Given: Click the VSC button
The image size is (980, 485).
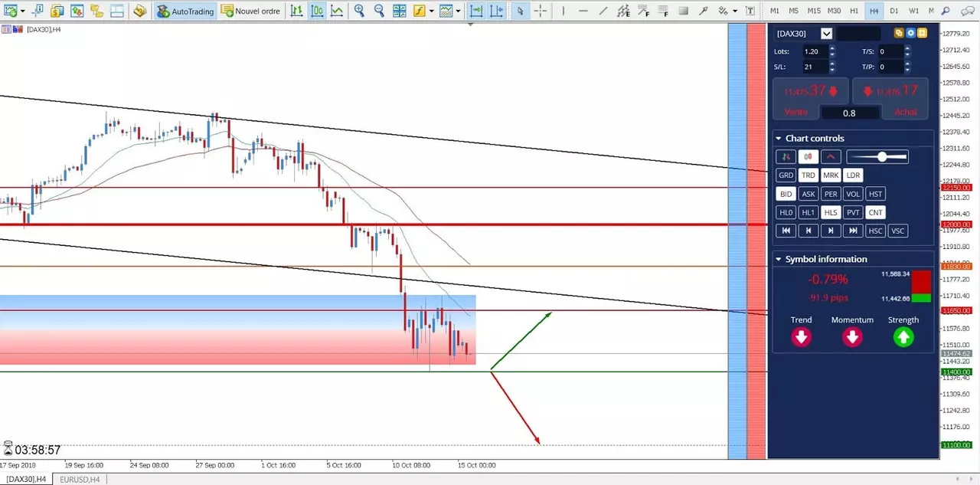Looking at the screenshot, I should pos(897,231).
